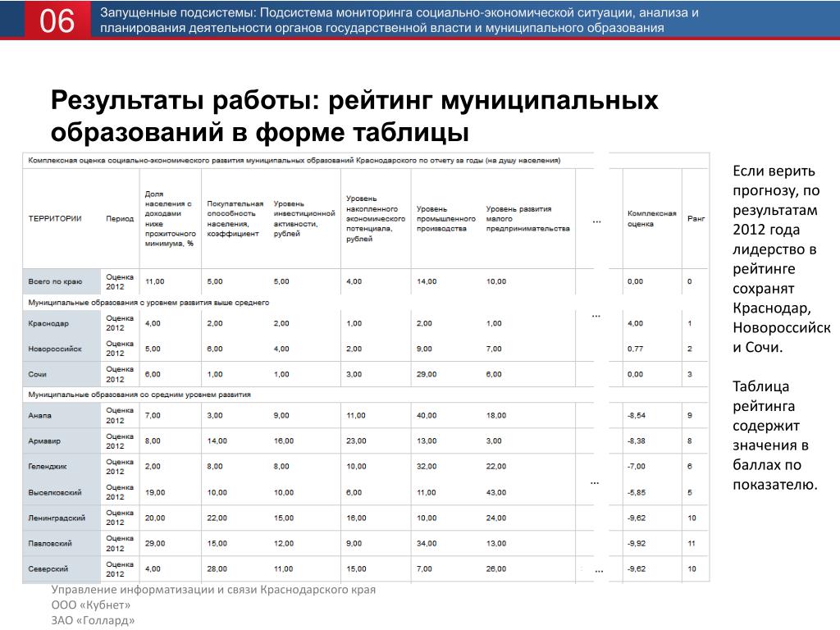Select the Период column header
Viewport: 840px width, 630px height.
(120, 218)
